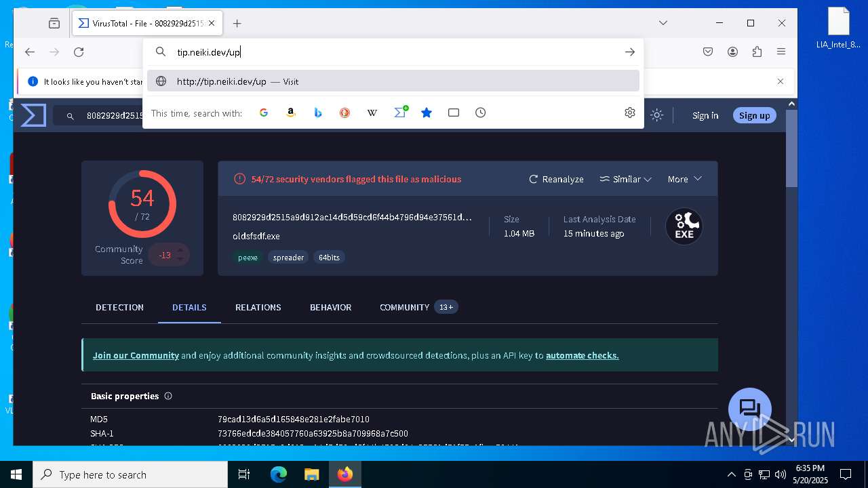868x488 pixels.
Task: Launch Microsoft Edge from taskbar
Action: [x=279, y=474]
